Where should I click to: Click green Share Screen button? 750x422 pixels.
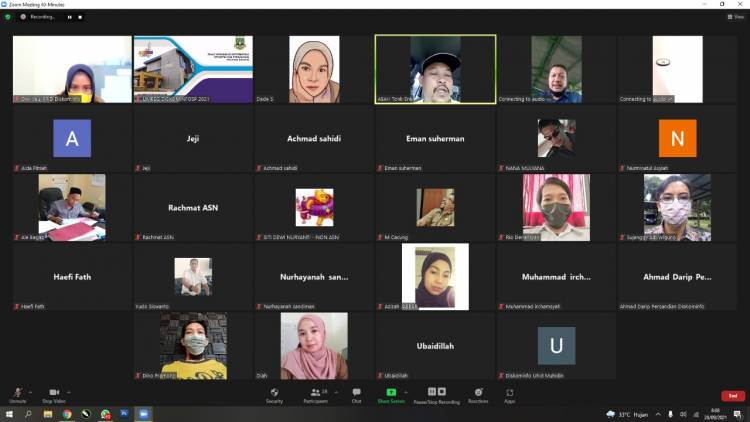391,395
